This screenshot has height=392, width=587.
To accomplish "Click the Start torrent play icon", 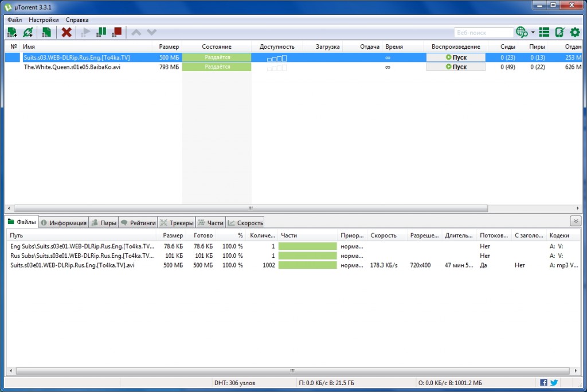I will click(x=85, y=32).
